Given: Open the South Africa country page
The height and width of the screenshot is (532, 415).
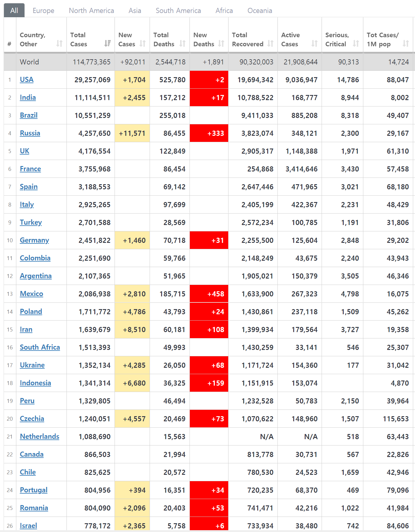Looking at the screenshot, I should coord(40,347).
